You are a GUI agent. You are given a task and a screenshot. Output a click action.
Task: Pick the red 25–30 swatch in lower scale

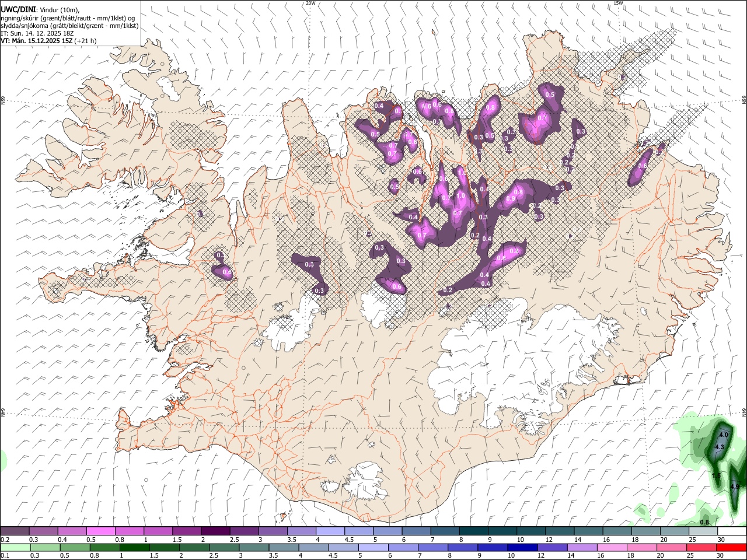pyautogui.click(x=701, y=548)
